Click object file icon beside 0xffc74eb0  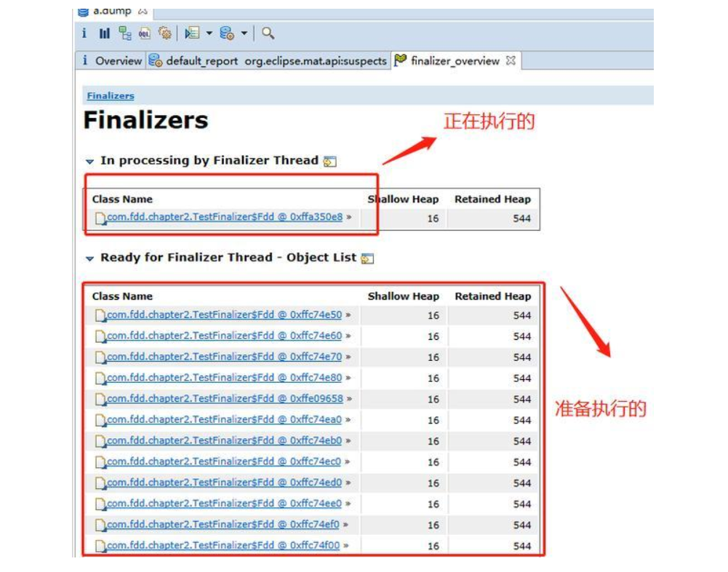100,442
